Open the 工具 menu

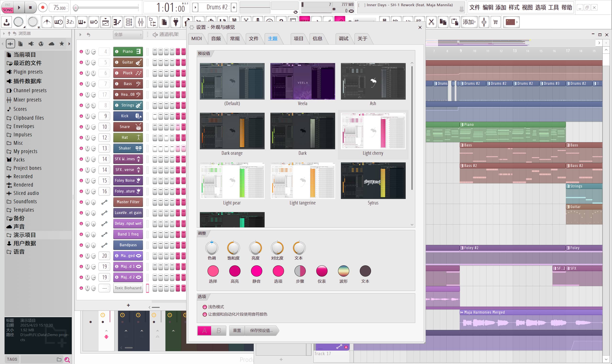553,8
